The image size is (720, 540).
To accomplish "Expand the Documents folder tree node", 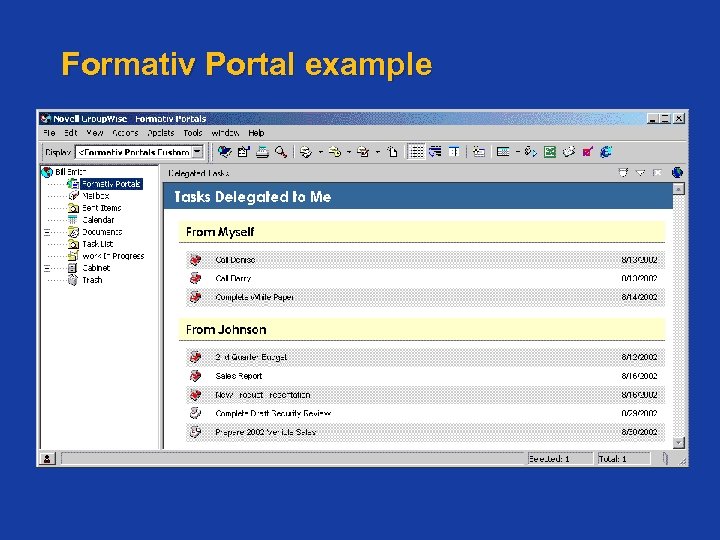I will tap(46, 232).
